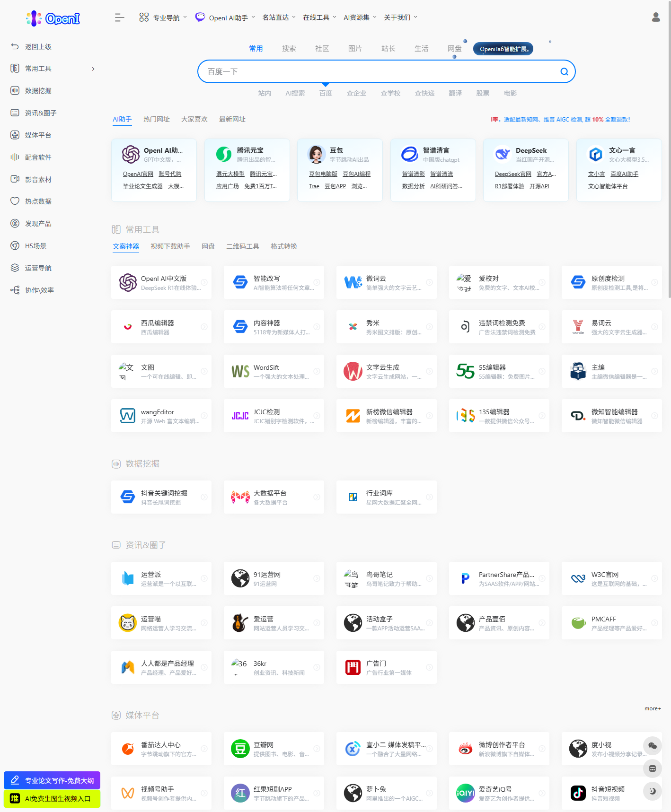The height and width of the screenshot is (812, 671).
Task: Click the 抖音短视频 TikTok icon
Action: coord(578,793)
